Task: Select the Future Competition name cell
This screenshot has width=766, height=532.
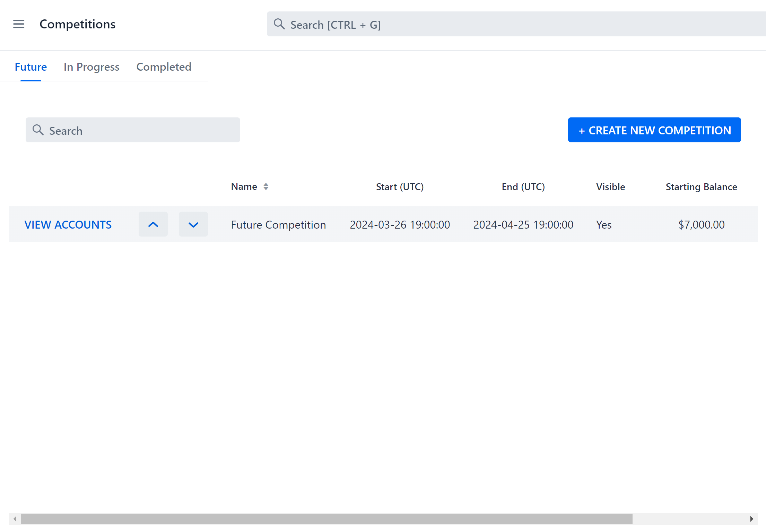Action: (278, 225)
